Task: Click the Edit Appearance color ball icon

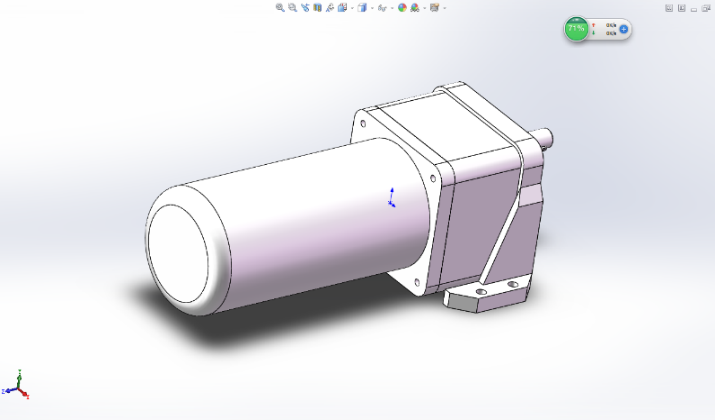Action: (x=402, y=8)
